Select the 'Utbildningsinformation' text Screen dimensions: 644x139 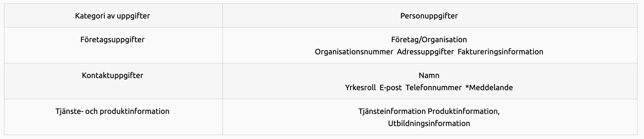click(429, 123)
